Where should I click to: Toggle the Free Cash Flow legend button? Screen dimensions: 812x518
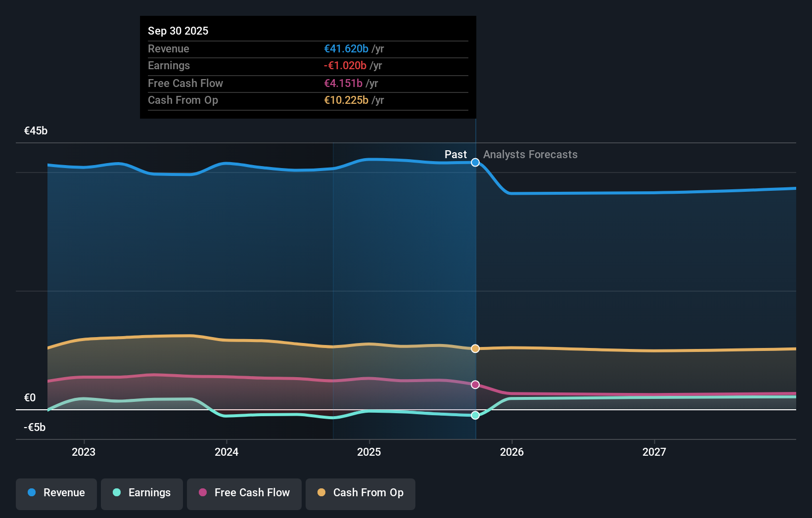pos(244,494)
